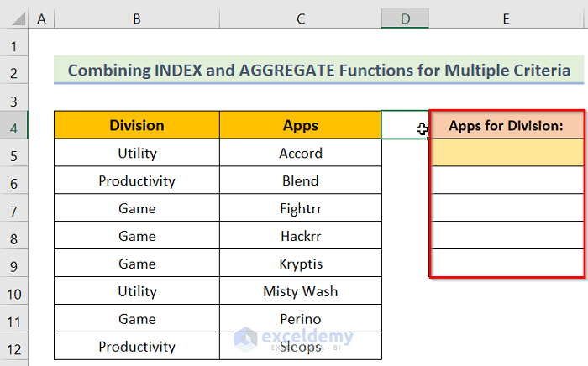The height and width of the screenshot is (366, 588).
Task: Click the 'Productivity' cell in row 6
Action: coord(137,180)
